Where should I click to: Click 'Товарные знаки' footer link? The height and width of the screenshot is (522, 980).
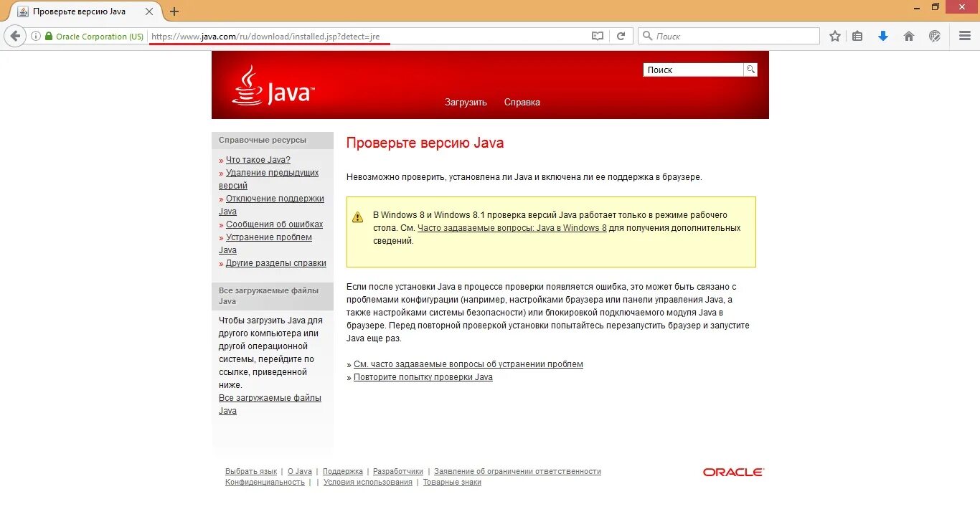[452, 483]
